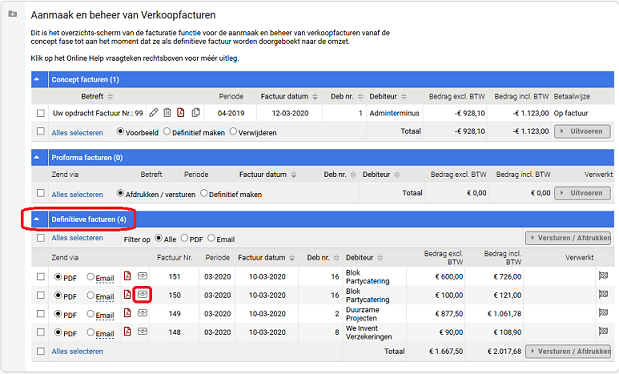Click the Definitieve facturen (4) header title

(x=89, y=219)
